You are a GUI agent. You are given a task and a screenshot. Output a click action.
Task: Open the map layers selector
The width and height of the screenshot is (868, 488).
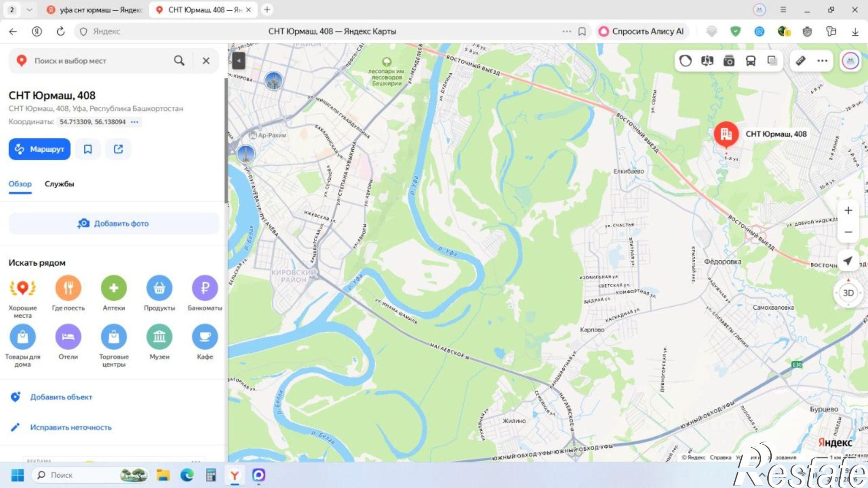point(773,61)
